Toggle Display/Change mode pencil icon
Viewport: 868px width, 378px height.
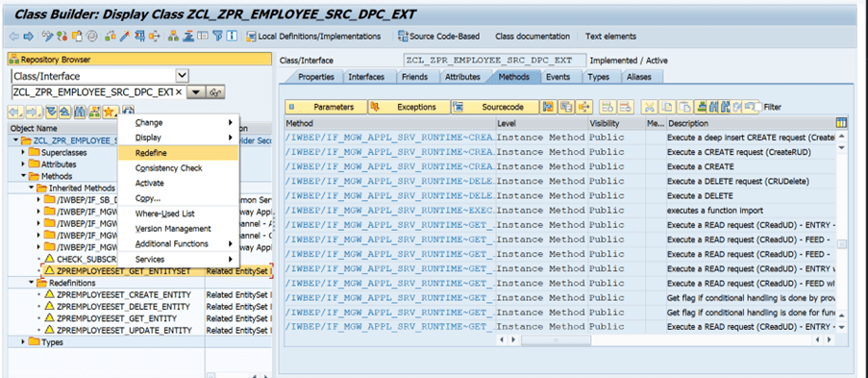coord(47,37)
